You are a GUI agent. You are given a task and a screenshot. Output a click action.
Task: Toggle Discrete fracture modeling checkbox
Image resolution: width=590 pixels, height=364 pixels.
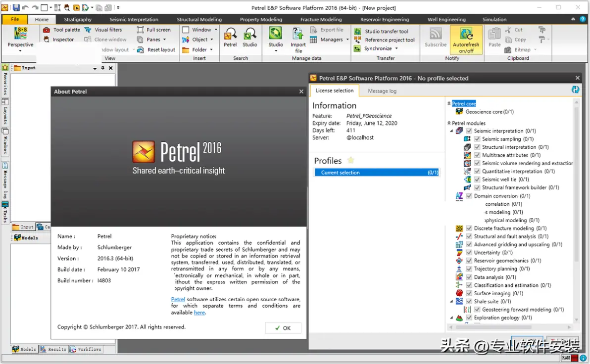coord(469,228)
